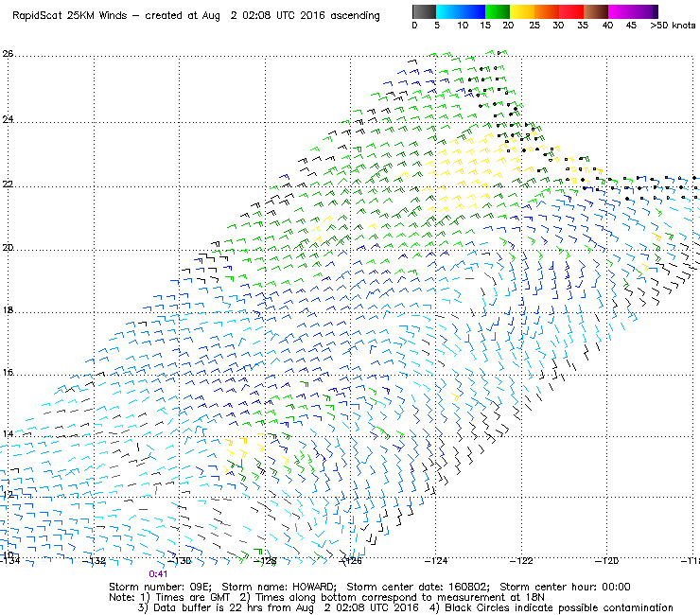
Task: Click the longitude label -132
Action: pyautogui.click(x=95, y=561)
